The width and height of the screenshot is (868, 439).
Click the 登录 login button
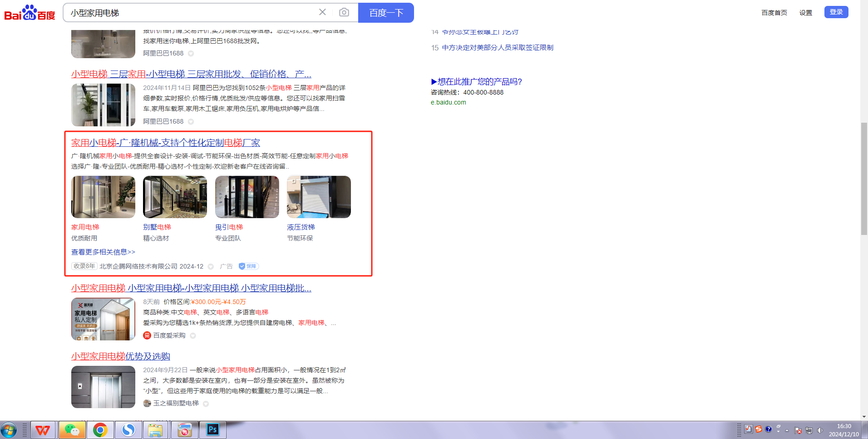pos(836,12)
